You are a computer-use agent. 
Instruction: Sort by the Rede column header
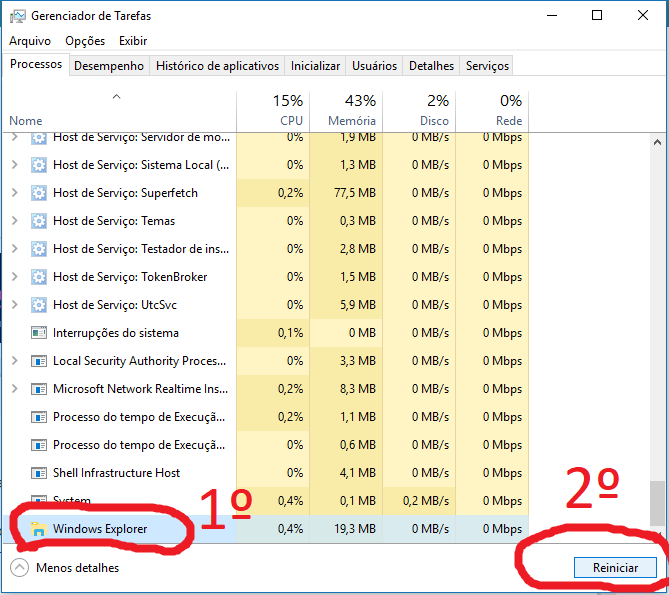[x=492, y=111]
